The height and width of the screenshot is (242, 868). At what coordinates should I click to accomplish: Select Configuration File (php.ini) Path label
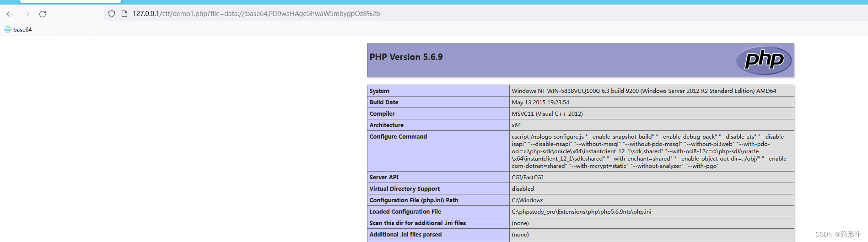(x=414, y=200)
